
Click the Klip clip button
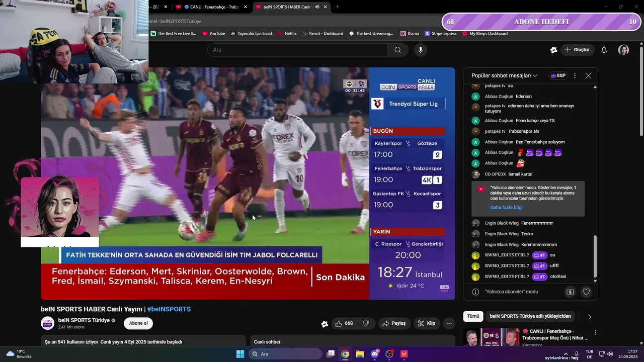tap(427, 323)
